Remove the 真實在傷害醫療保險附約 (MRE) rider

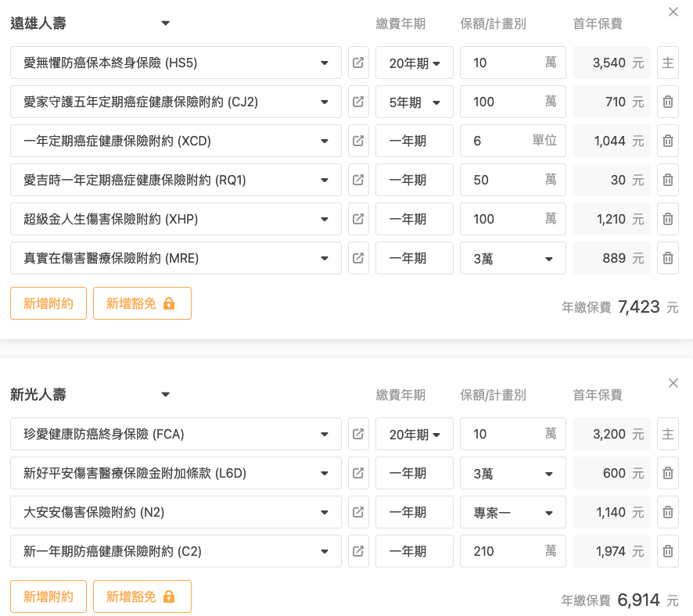668,258
